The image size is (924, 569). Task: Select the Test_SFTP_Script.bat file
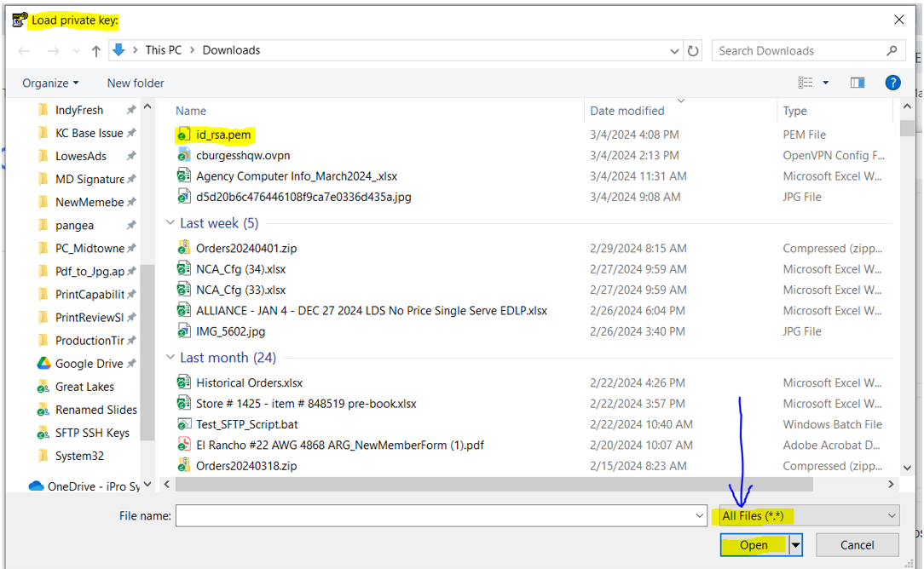tap(246, 424)
